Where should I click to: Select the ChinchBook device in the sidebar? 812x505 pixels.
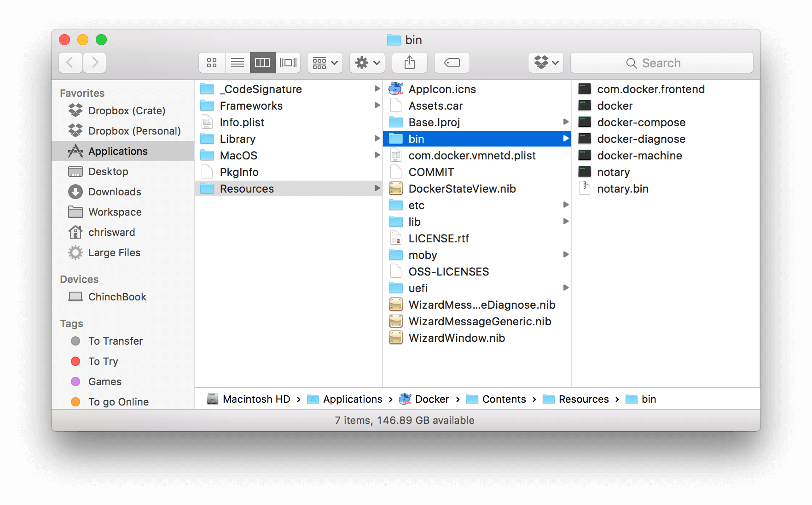tap(117, 297)
